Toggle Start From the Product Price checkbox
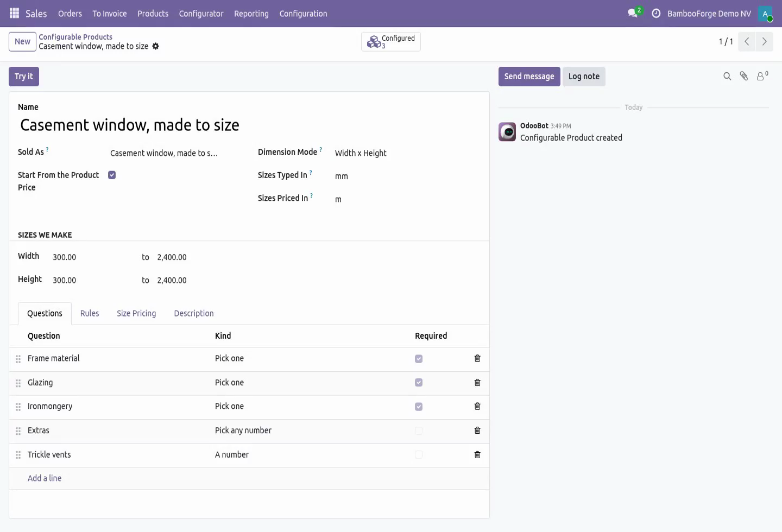 click(x=112, y=175)
